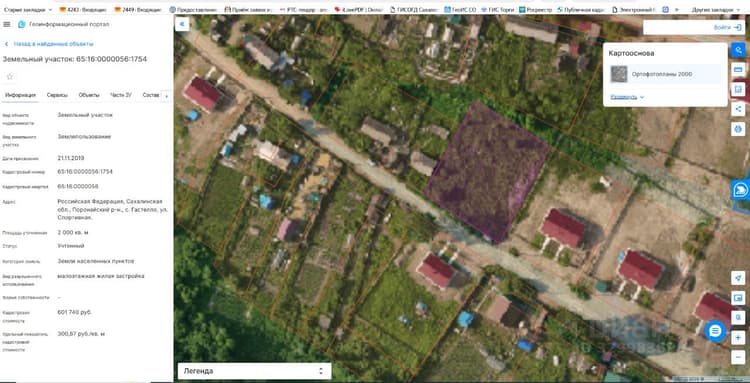This screenshot has height=383, width=750.
Task: Zoom out using the minus button
Action: 738,357
